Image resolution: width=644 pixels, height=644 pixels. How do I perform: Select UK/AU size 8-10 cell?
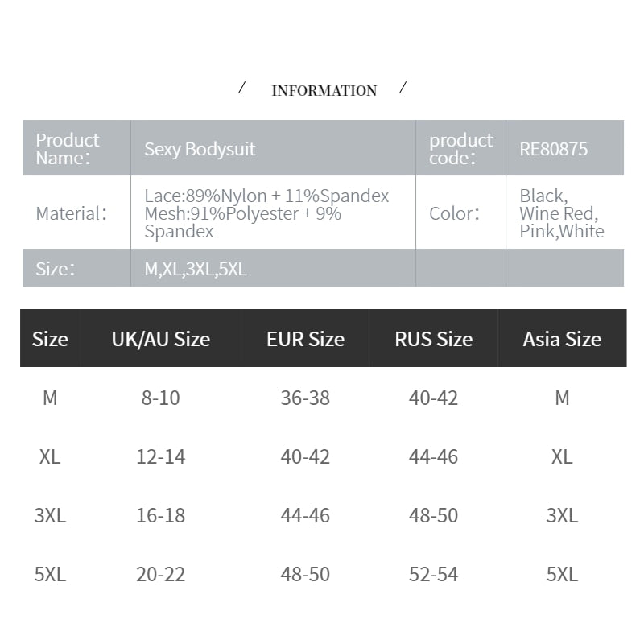[x=160, y=398]
